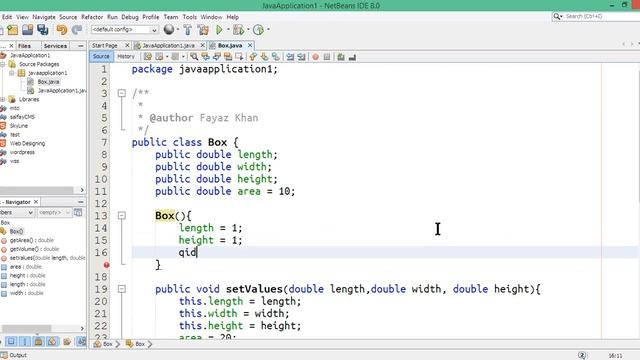Viewport: 640px width, 360px height.
Task: Open Profile Project dropdown arrow
Action: [268, 29]
